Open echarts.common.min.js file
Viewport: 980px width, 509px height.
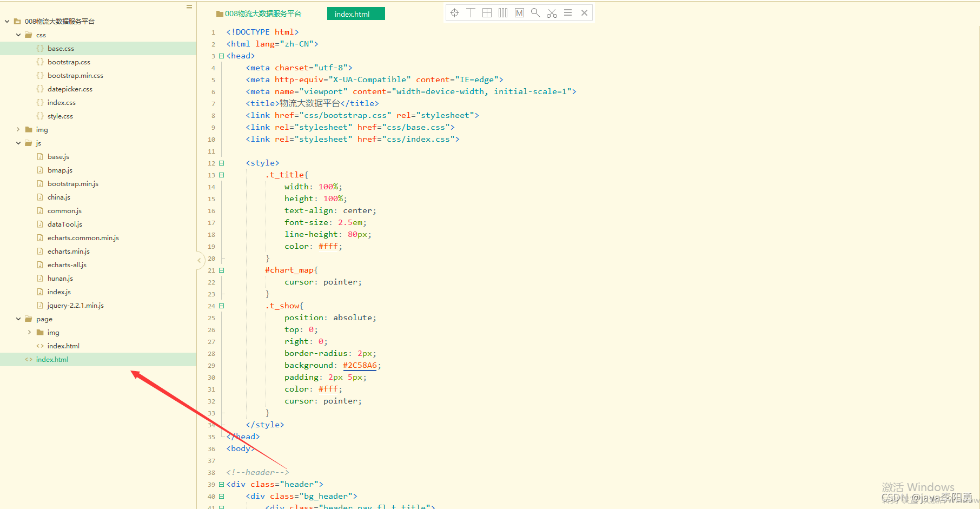[x=83, y=238]
